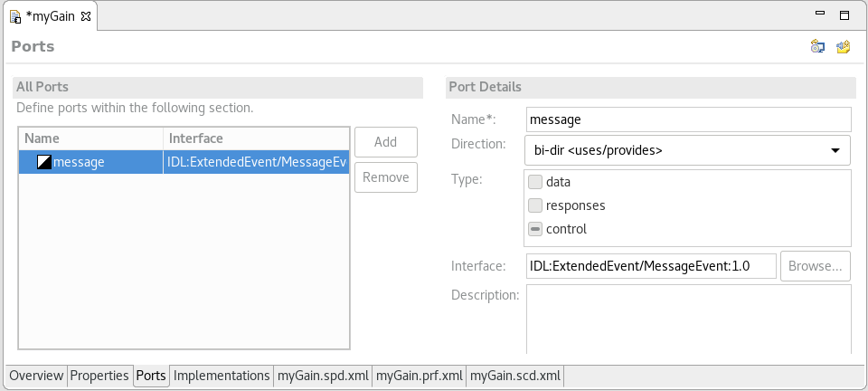Click the Generate All Implementations icon

[817, 47]
